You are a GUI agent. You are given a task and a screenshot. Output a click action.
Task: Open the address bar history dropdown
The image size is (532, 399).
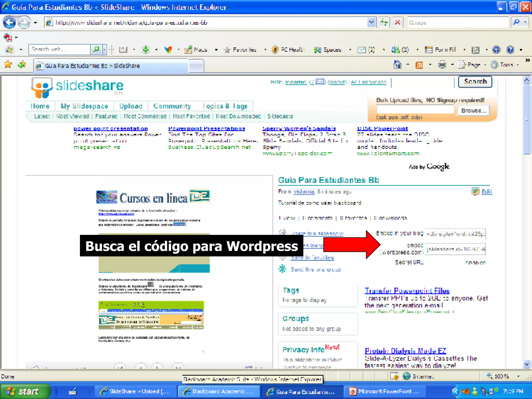click(x=371, y=23)
